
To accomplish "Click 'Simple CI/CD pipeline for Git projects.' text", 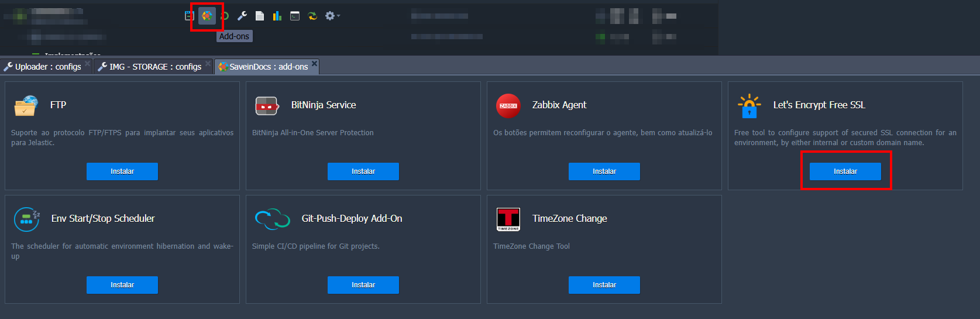I will [316, 246].
